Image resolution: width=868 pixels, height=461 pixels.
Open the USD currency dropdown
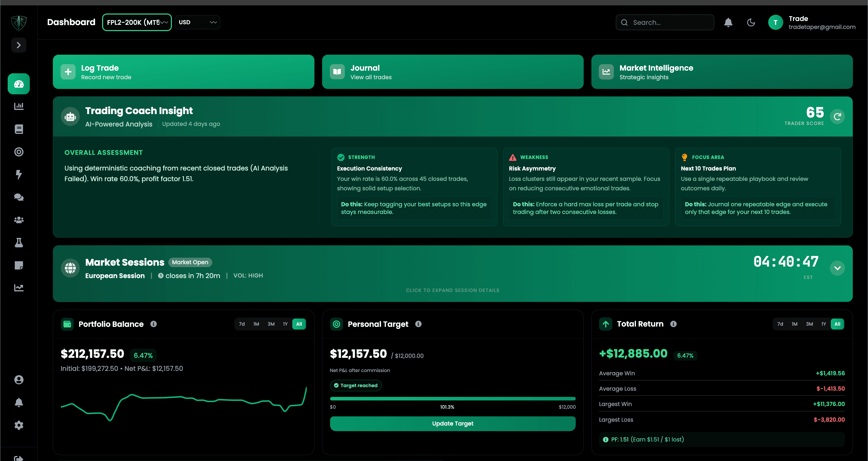pos(197,22)
